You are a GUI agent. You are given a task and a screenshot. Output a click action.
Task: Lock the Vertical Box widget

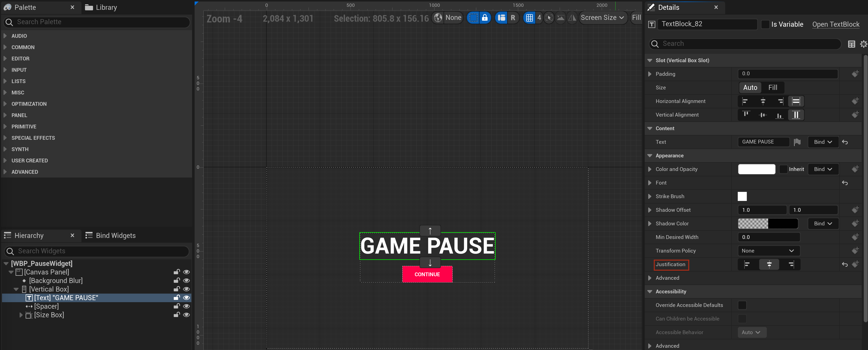coord(177,289)
